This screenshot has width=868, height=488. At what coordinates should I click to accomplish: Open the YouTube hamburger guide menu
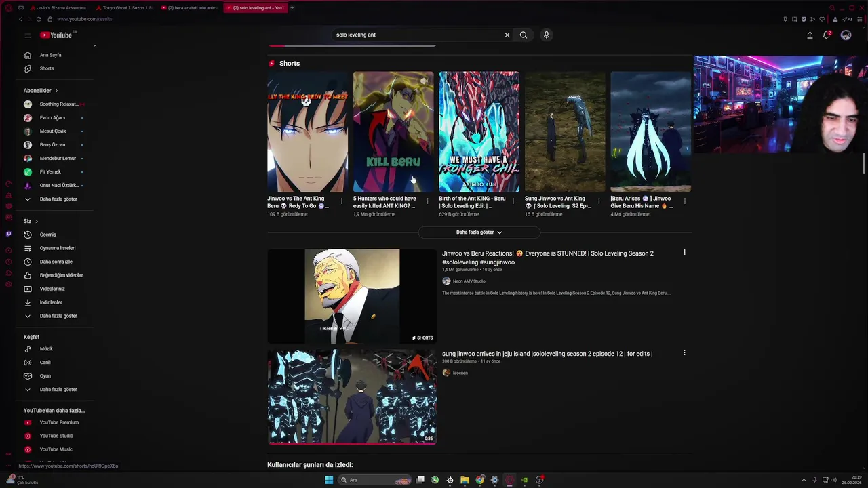click(28, 35)
